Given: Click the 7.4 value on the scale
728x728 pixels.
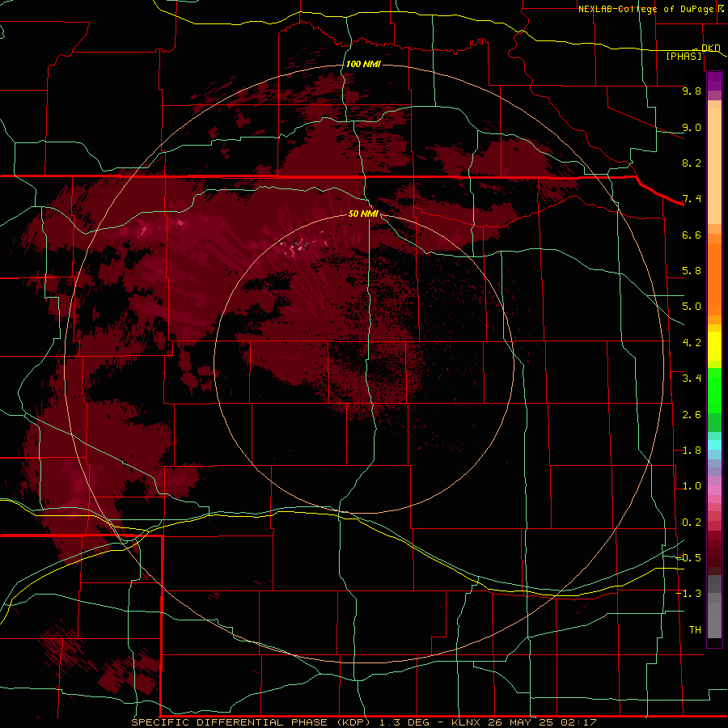Looking at the screenshot, I should 692,199.
